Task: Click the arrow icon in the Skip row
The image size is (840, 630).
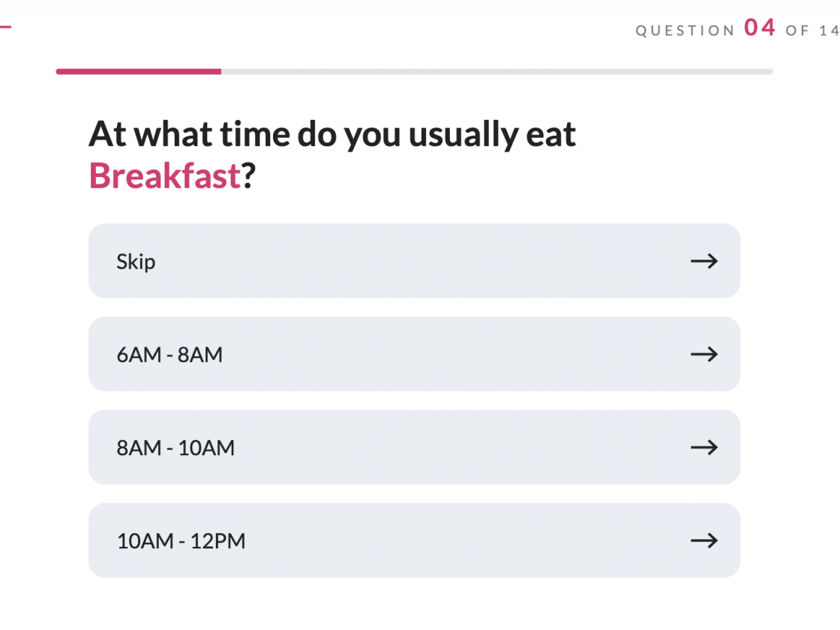Action: tap(703, 261)
